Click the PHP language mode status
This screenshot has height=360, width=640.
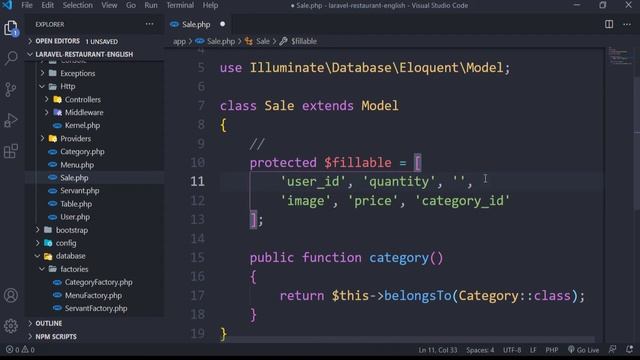point(552,350)
